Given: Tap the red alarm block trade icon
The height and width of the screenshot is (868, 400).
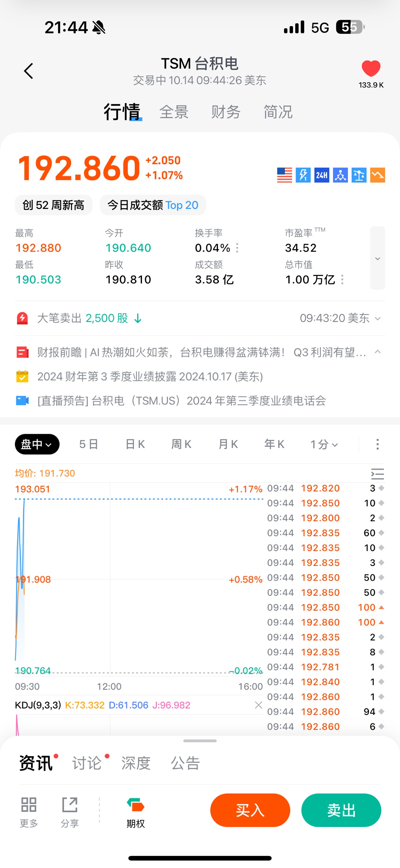Looking at the screenshot, I should coord(22,318).
